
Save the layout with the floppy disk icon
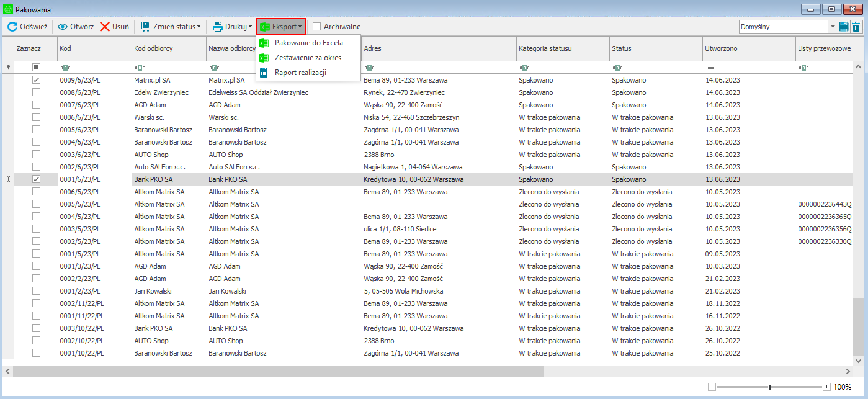click(844, 27)
